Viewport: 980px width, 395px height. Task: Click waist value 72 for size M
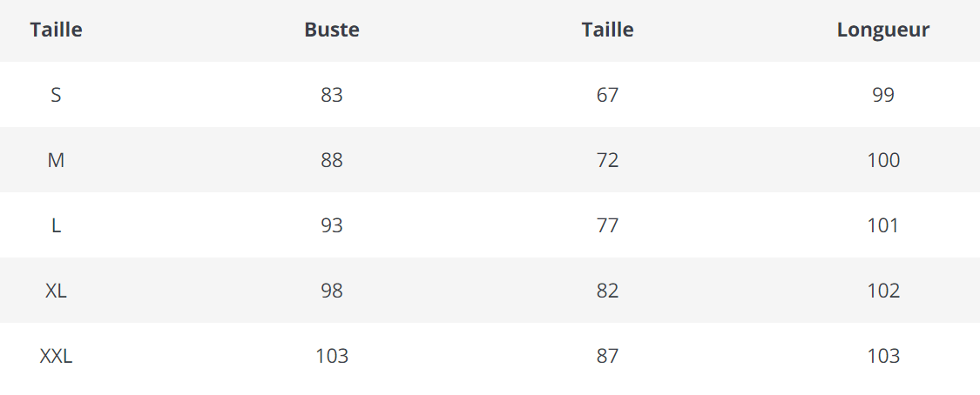coord(607,160)
